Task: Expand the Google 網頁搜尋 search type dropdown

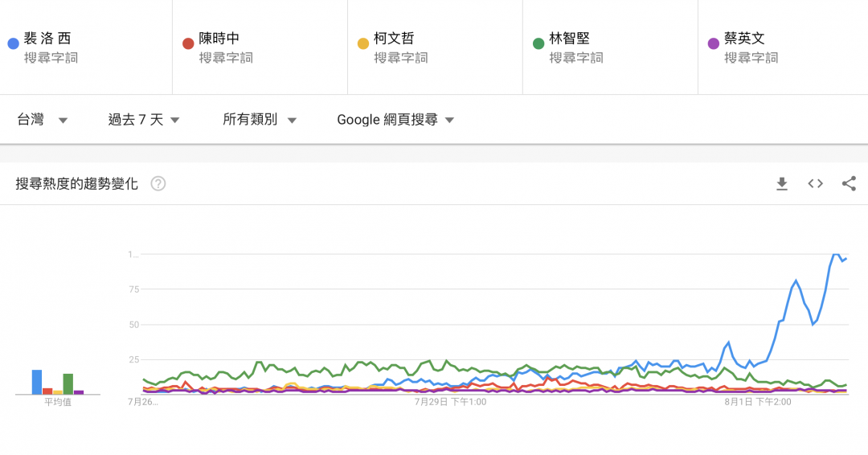Action: click(x=395, y=120)
